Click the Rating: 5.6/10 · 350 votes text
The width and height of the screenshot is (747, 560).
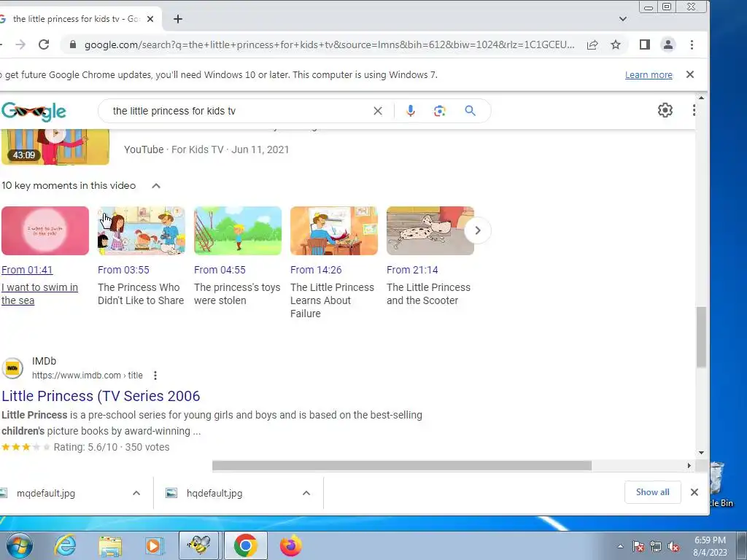click(112, 447)
